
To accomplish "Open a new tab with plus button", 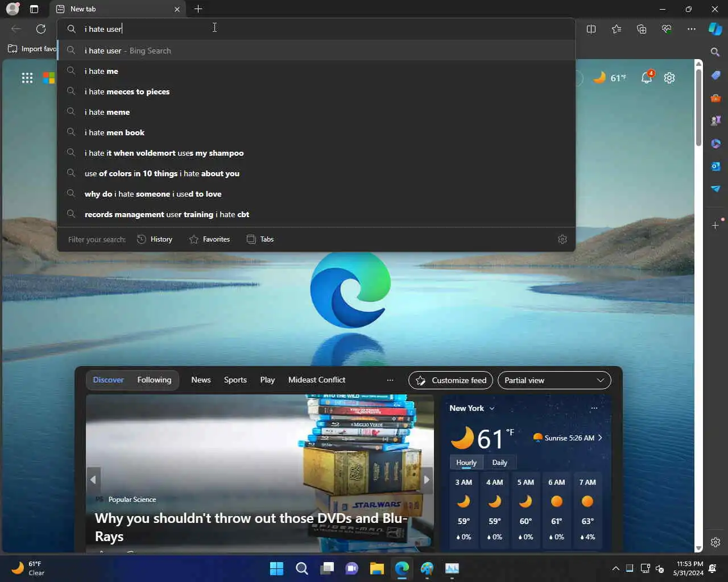I will 198,9.
